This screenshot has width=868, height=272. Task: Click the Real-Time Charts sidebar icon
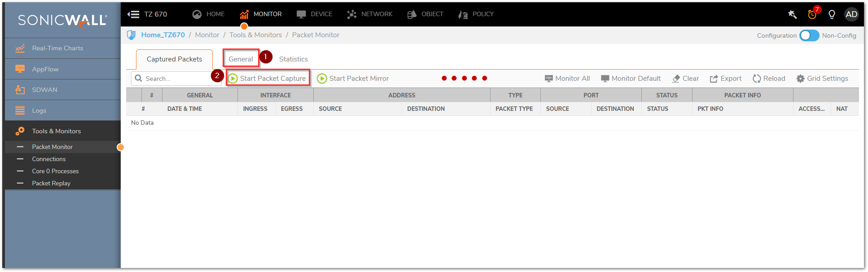(x=20, y=48)
